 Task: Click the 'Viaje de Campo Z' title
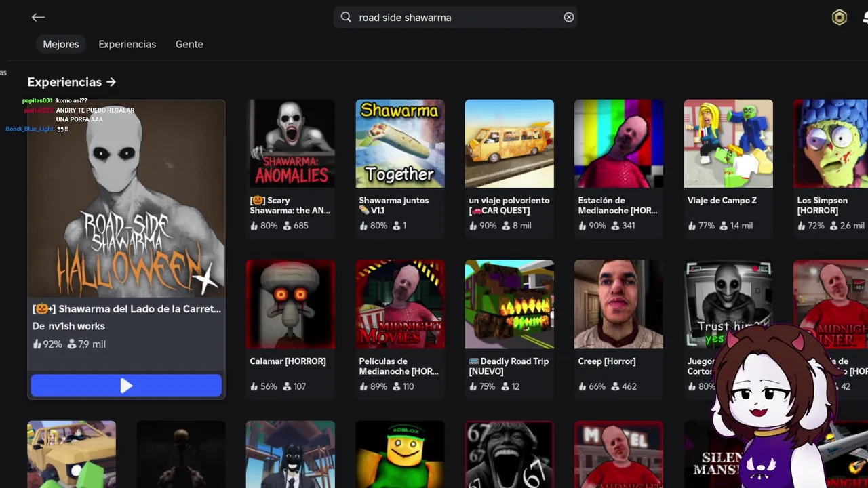[722, 200]
